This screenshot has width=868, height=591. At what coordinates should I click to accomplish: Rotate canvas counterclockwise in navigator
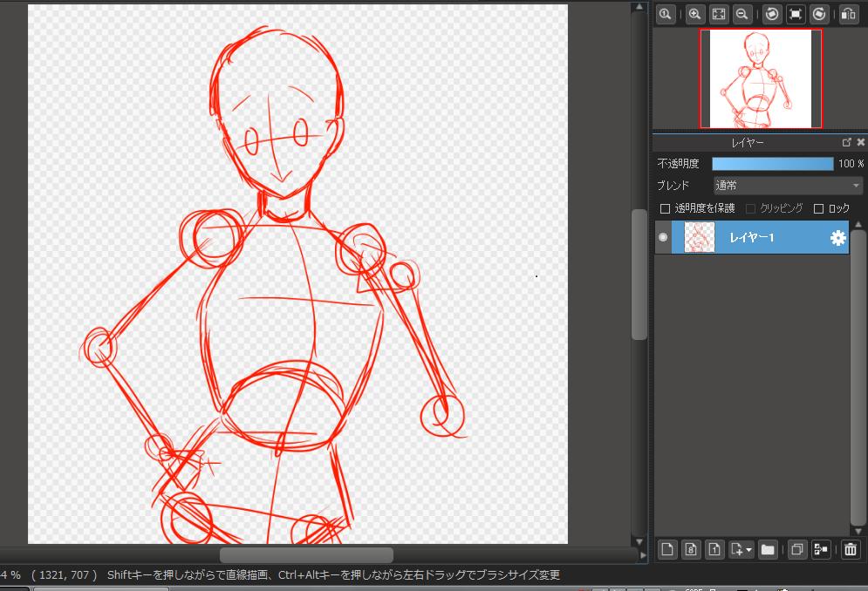coord(771,14)
